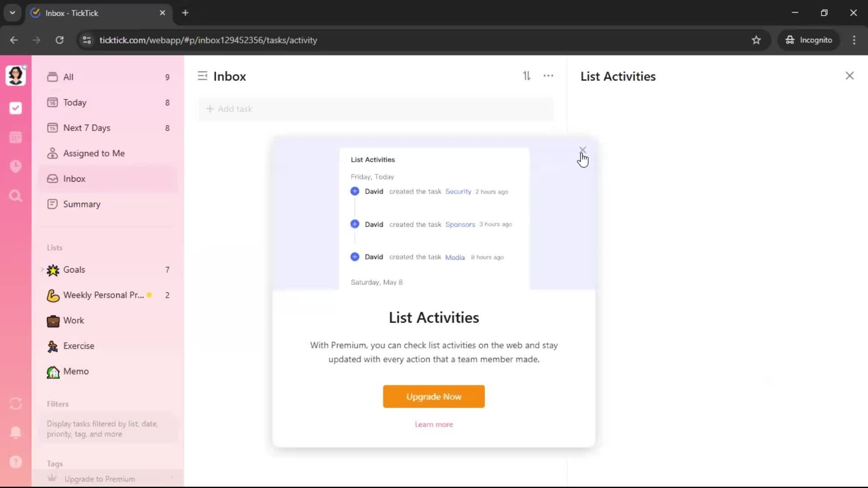Click the Sync icon in left rail
868x488 pixels.
click(x=16, y=404)
